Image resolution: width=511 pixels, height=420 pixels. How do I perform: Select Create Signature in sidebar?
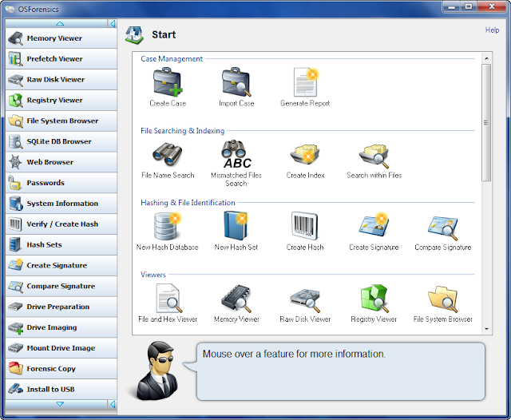pos(61,265)
